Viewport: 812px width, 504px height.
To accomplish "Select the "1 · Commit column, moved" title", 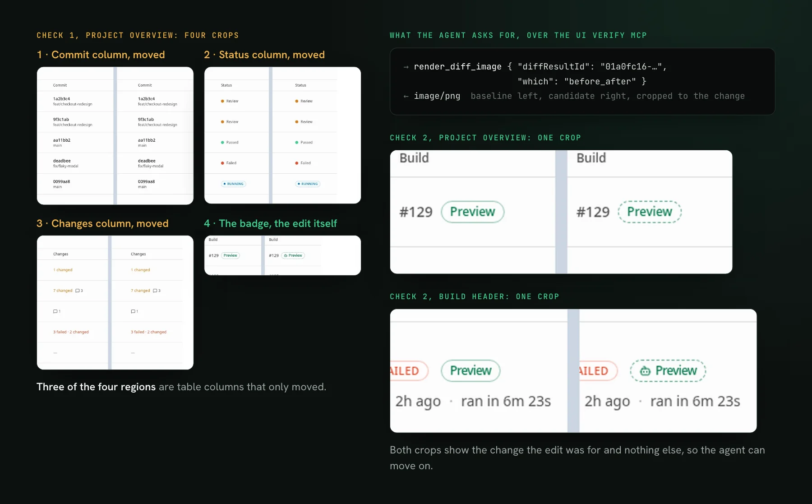I will click(x=101, y=55).
